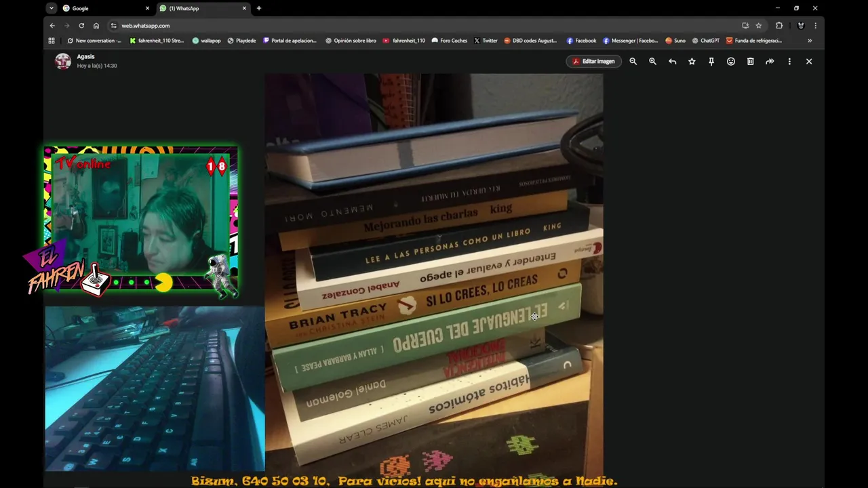Open the Suno bookmark
This screenshot has width=868, height=488.
click(675, 41)
